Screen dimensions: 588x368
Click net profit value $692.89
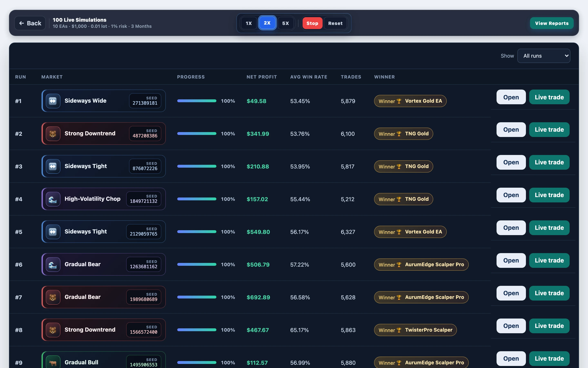pos(258,297)
